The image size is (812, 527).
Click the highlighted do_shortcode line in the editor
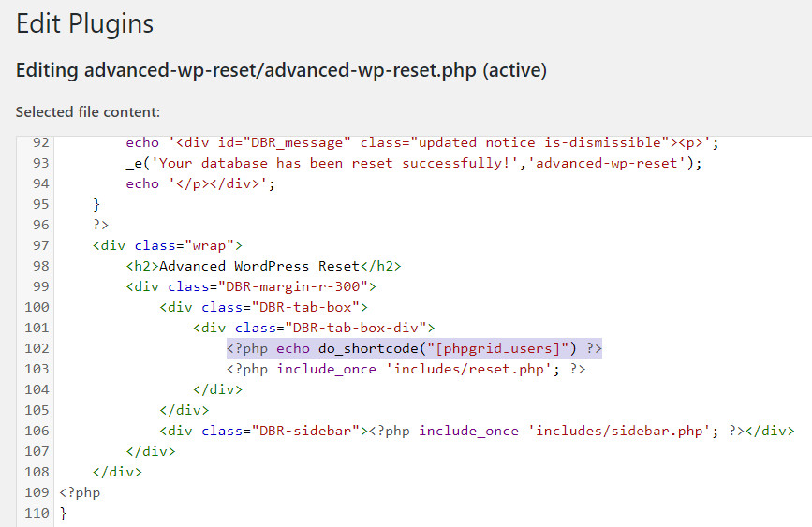tap(413, 349)
